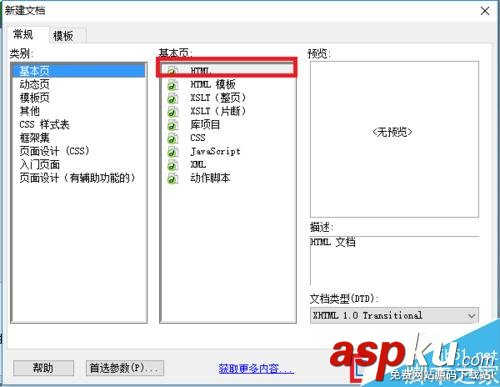Click the XML file icon
Image resolution: width=500 pixels, height=387 pixels.
172,165
